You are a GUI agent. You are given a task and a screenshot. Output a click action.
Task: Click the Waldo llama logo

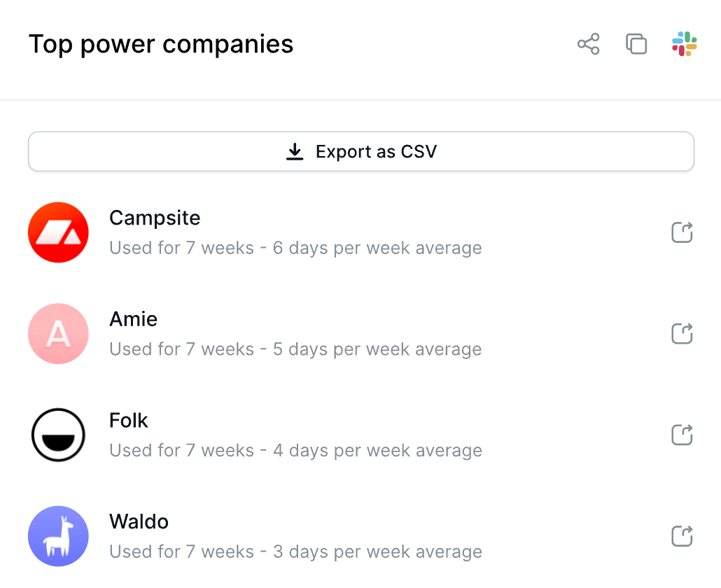[58, 536]
